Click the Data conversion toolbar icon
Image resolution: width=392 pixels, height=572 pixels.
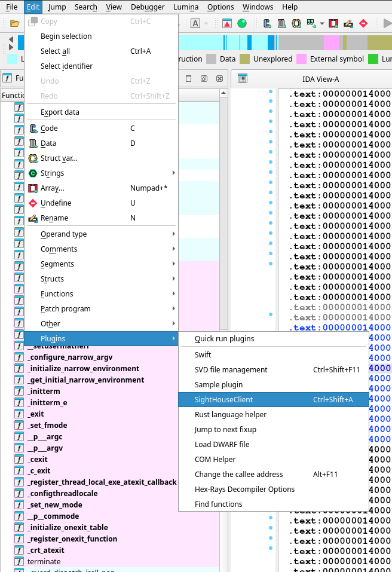282,24
